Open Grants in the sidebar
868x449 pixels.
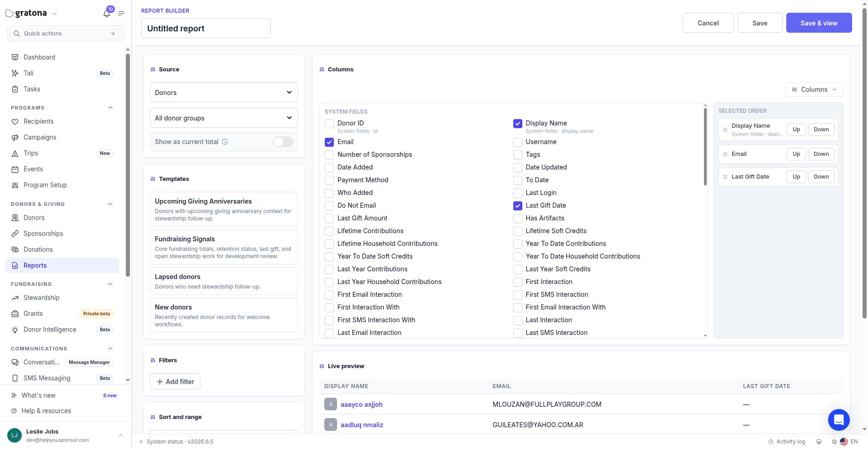[62, 314]
